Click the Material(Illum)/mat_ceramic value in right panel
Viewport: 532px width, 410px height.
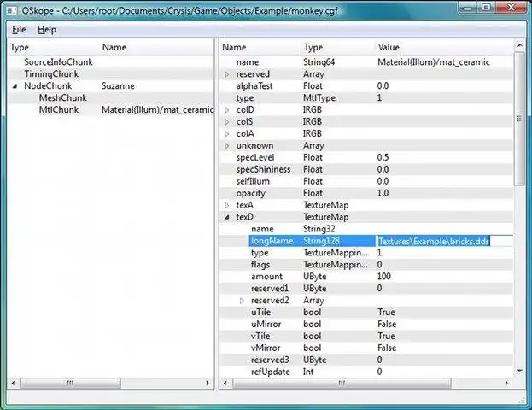pos(434,62)
